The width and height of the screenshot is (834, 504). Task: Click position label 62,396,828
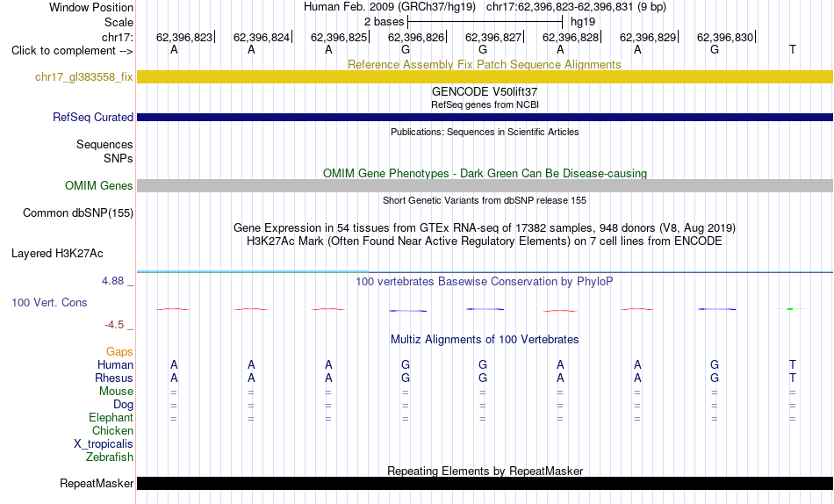pos(571,37)
